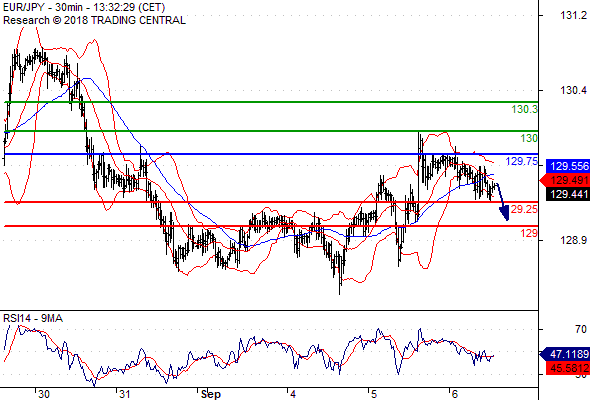Select the 30 date marker on axis

tap(44, 394)
